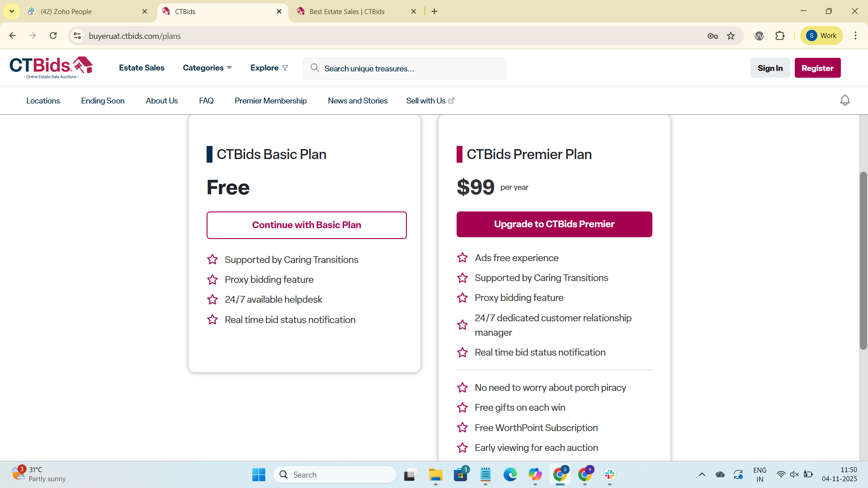
Task: Open Slack from the taskbar
Action: point(609,474)
